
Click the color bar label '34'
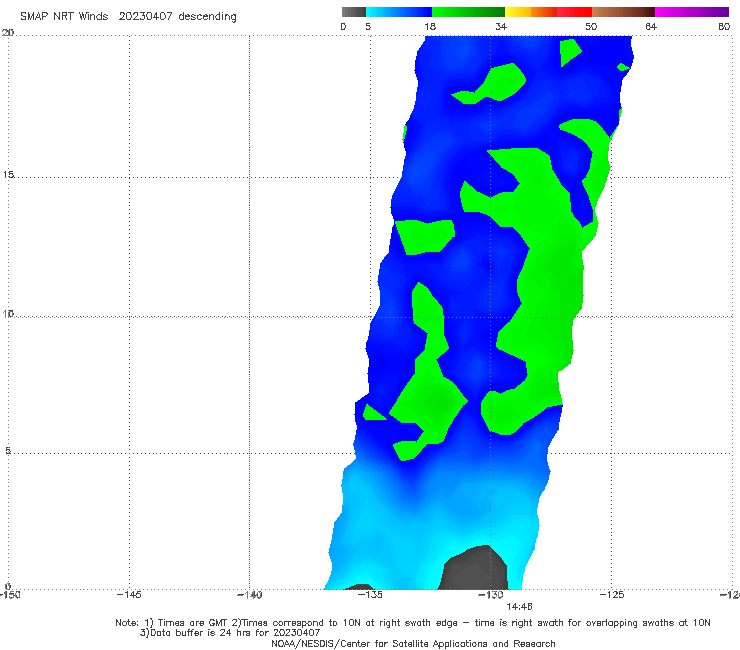(501, 27)
